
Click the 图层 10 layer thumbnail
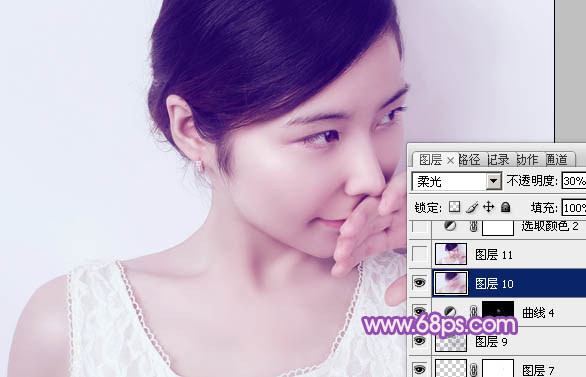pyautogui.click(x=451, y=282)
